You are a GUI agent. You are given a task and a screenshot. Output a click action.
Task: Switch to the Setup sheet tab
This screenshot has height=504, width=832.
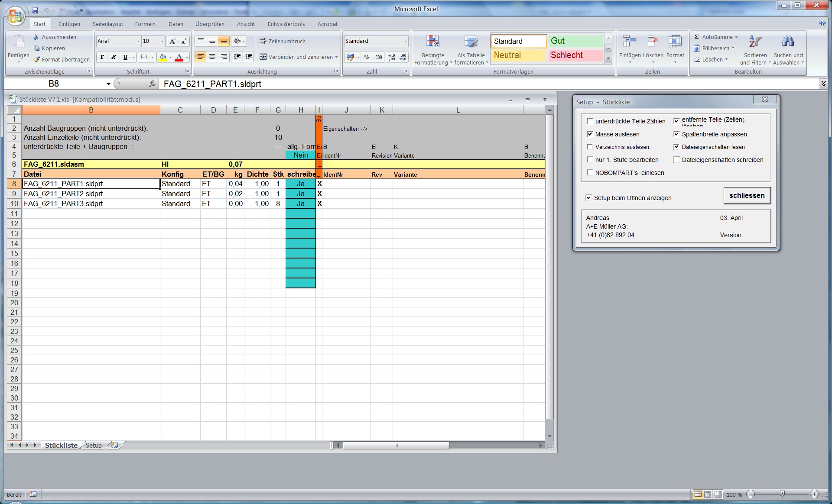point(94,446)
